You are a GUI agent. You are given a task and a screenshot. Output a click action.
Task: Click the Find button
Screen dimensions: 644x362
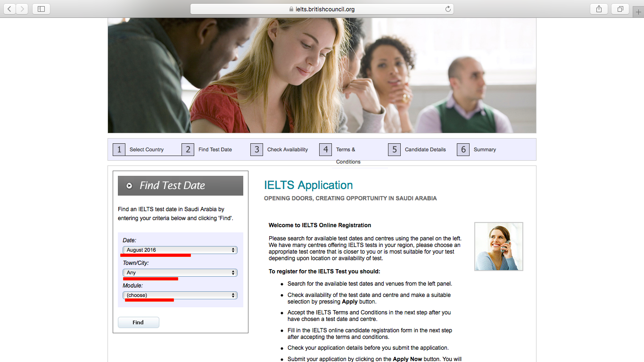tap(138, 322)
